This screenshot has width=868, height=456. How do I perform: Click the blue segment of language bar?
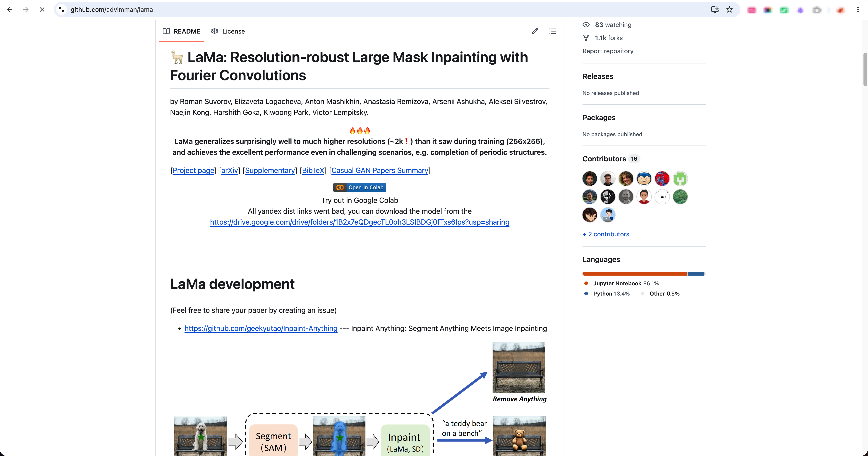[x=696, y=274]
